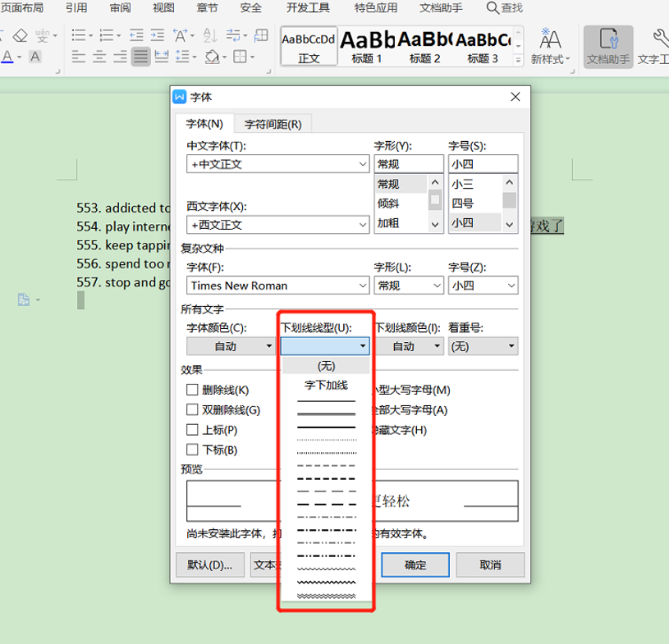Open the numbered list icon
The height and width of the screenshot is (644, 669).
tap(105, 34)
